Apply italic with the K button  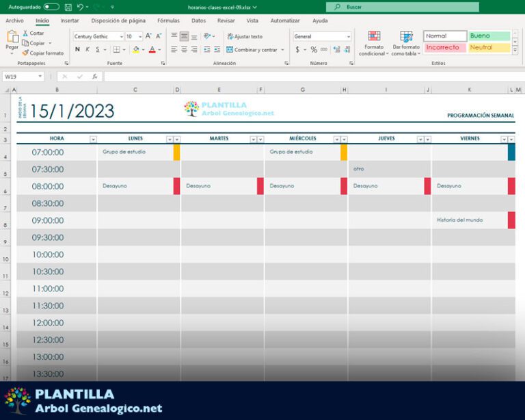point(87,49)
